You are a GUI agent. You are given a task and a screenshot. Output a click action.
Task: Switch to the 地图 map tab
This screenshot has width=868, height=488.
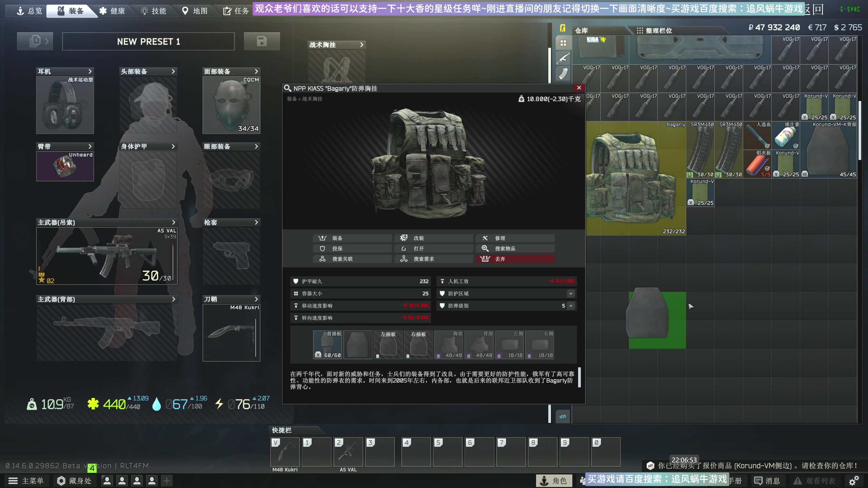(195, 11)
